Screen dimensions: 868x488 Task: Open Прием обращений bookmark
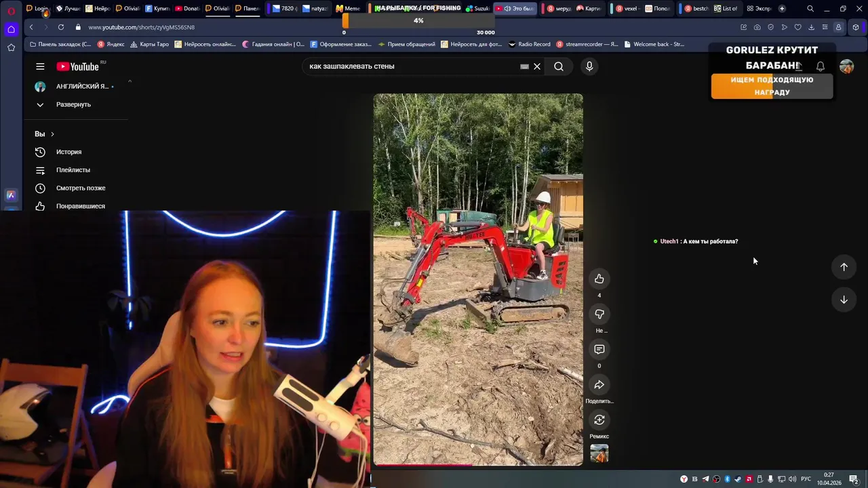point(406,44)
